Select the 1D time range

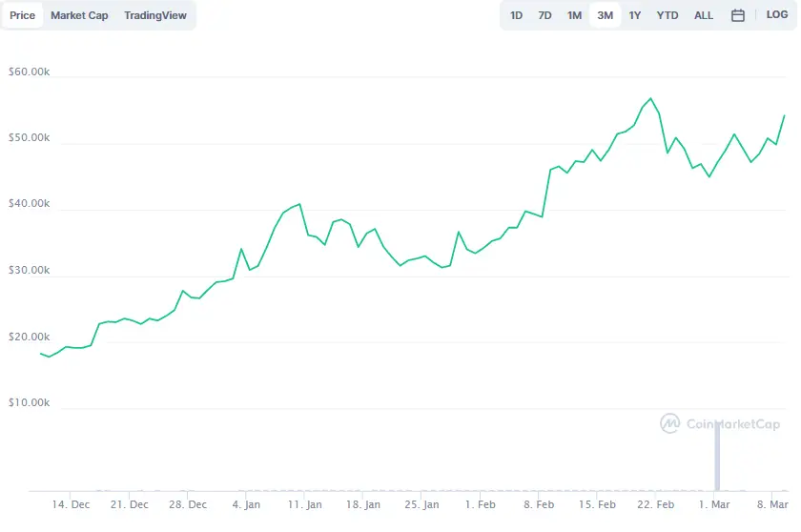(x=516, y=15)
